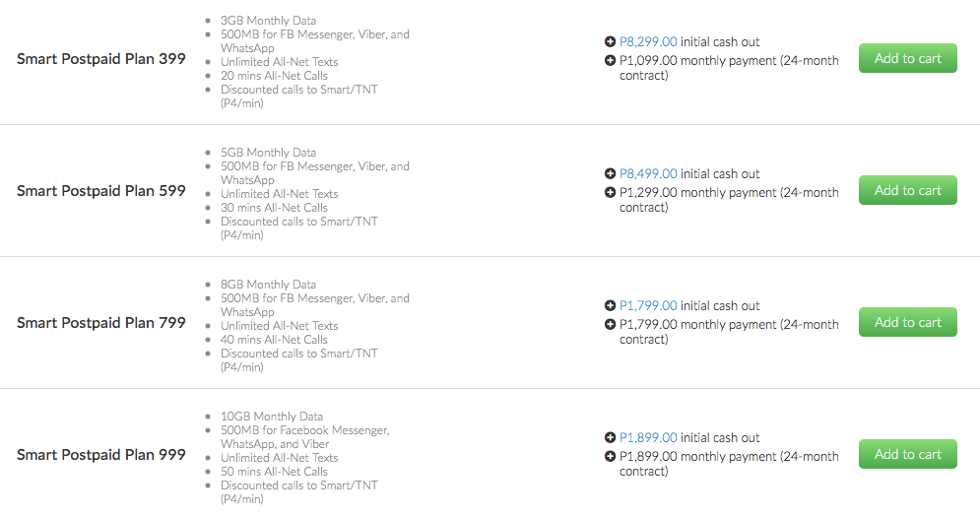
Task: Add Smart Postpaid Plan 399 to cart
Action: [907, 58]
